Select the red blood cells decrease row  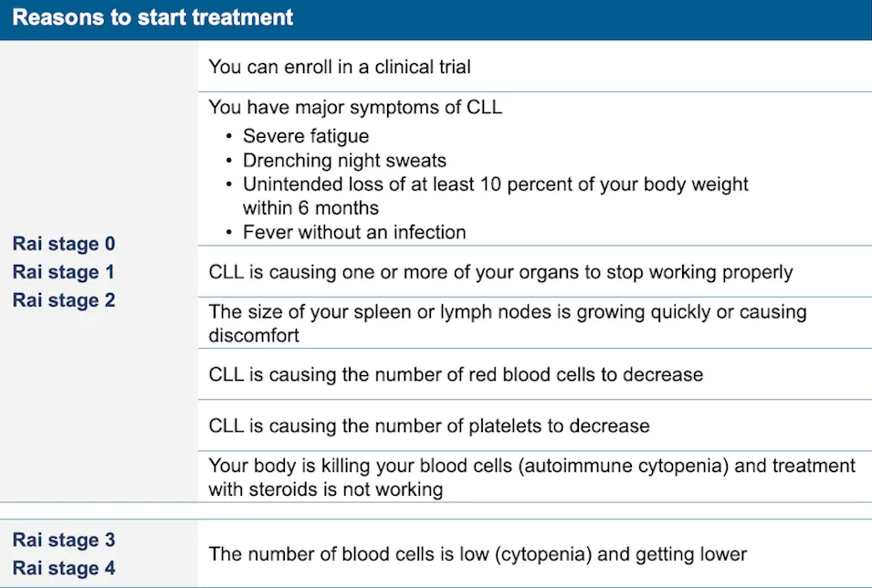click(x=456, y=374)
